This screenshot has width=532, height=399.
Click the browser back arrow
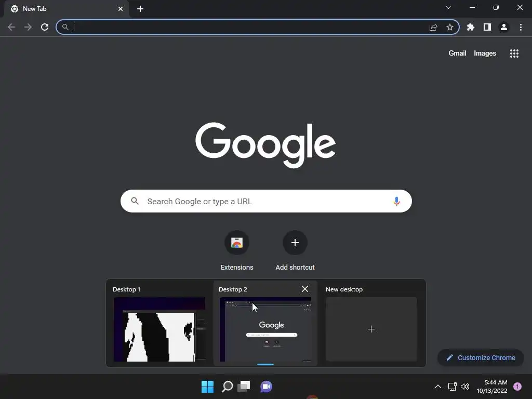[11, 27]
